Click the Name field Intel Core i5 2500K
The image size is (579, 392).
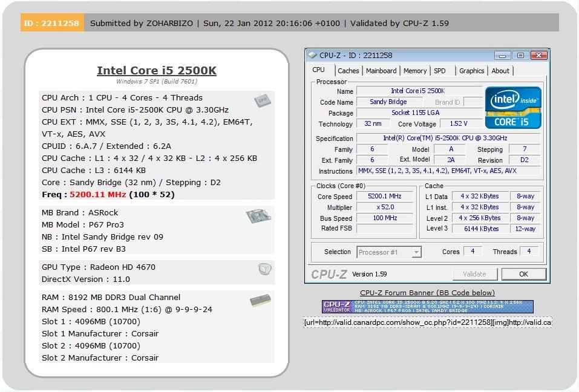[x=419, y=91]
